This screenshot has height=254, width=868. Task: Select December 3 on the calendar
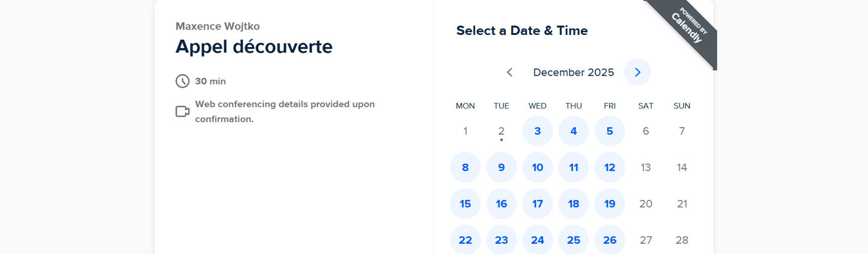(538, 131)
